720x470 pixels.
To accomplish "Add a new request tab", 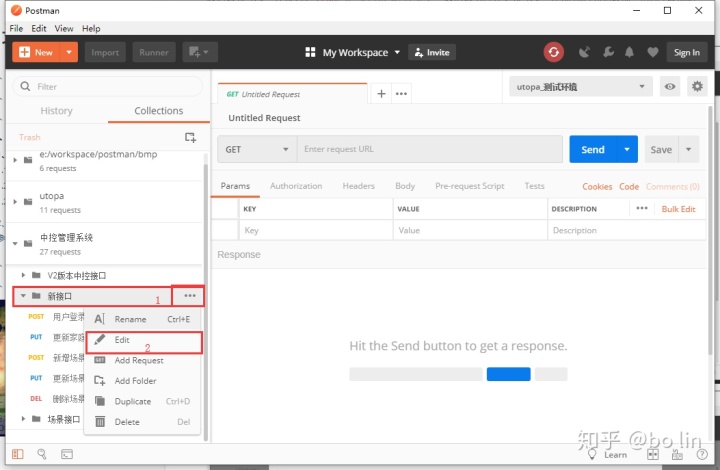I will tap(381, 94).
